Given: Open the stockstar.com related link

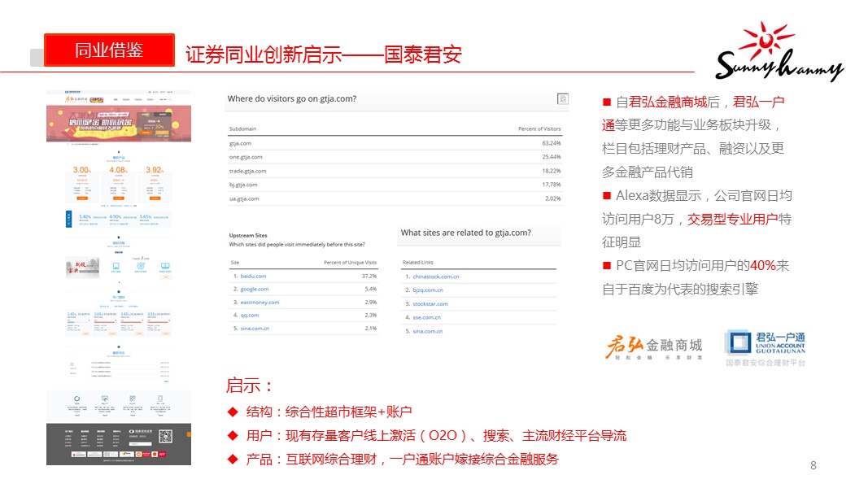Looking at the screenshot, I should coord(430,303).
